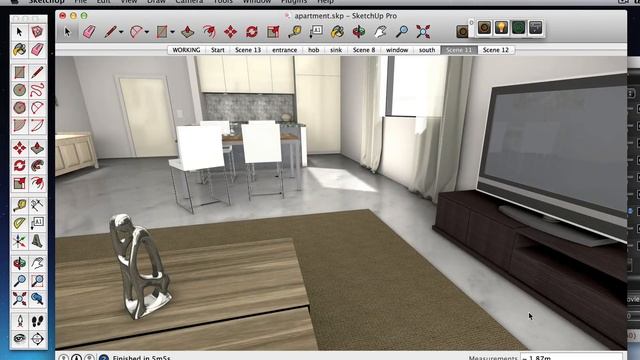
Task: Click the first render icon in floating toolbar
Action: pyautogui.click(x=484, y=28)
